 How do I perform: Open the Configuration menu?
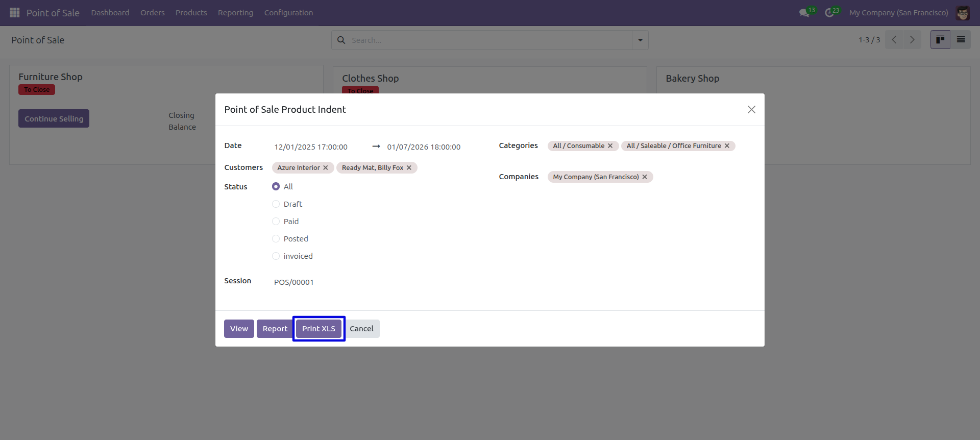(x=288, y=13)
